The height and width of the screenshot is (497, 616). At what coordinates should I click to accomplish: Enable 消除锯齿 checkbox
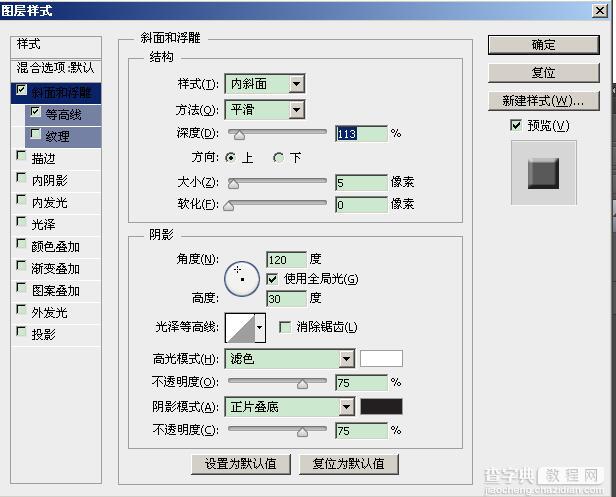coord(285,327)
